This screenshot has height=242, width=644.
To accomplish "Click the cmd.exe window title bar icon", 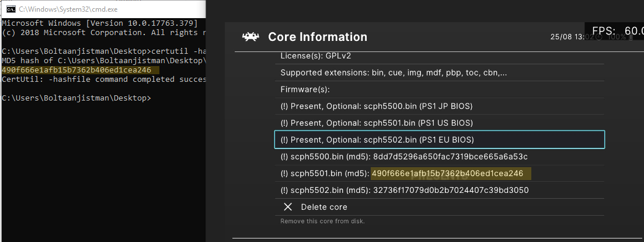I will (x=12, y=9).
